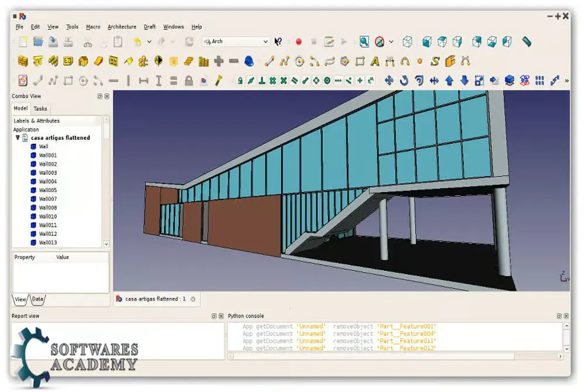The height and width of the screenshot is (392, 585).
Task: Toggle snap to intersection
Action: [284, 81]
